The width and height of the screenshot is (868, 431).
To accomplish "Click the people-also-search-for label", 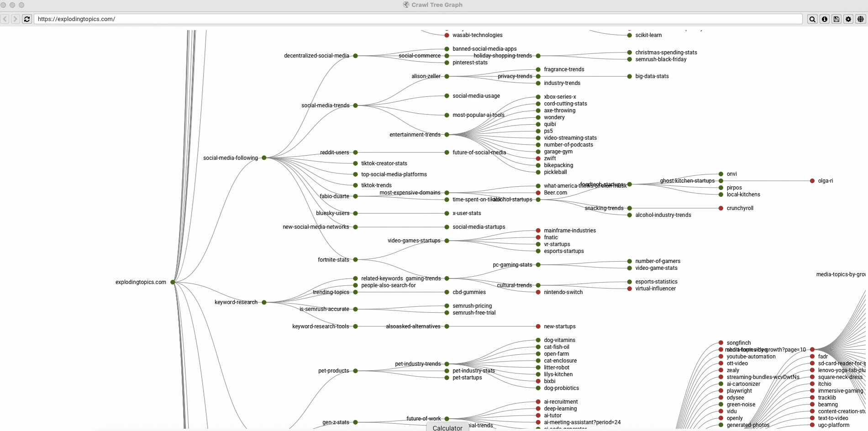I will point(389,285).
